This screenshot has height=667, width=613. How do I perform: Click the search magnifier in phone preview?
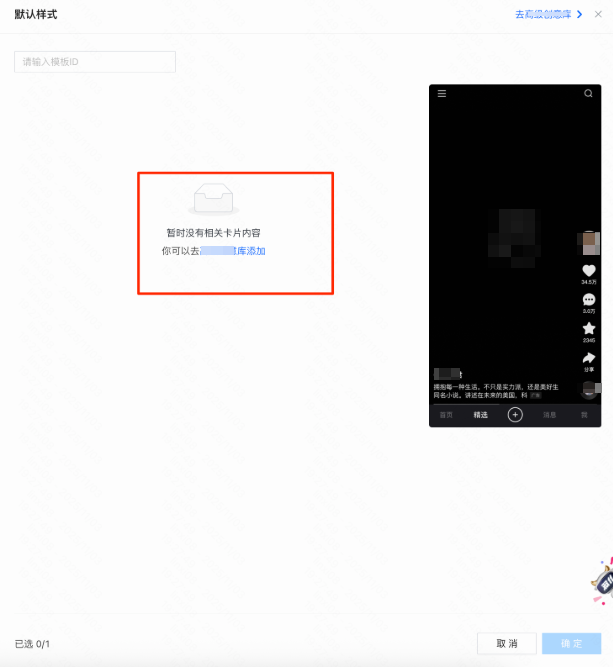point(588,94)
